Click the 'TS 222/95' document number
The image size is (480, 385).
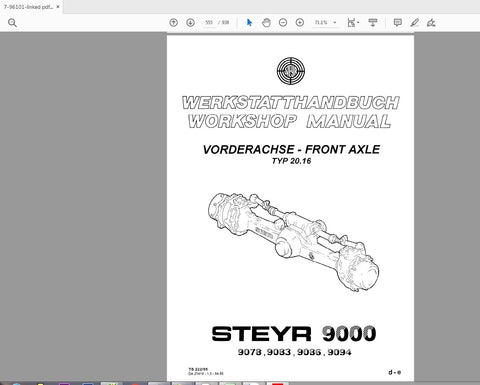198,369
